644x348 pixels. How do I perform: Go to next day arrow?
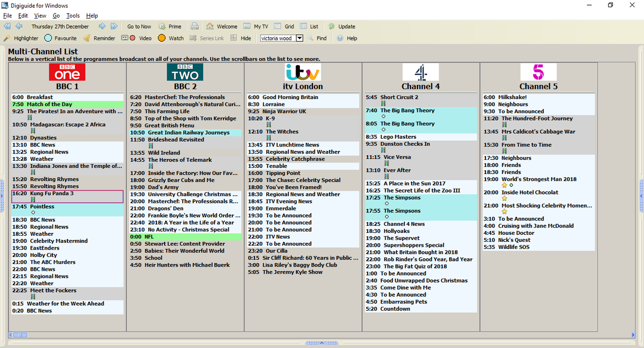coord(102,26)
